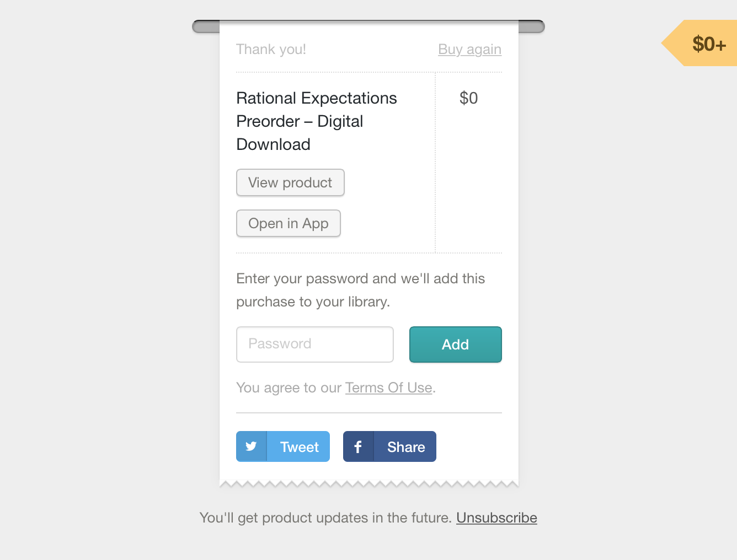Click the Twitter bird icon on Tweet button
The image size is (737, 560).
252,446
